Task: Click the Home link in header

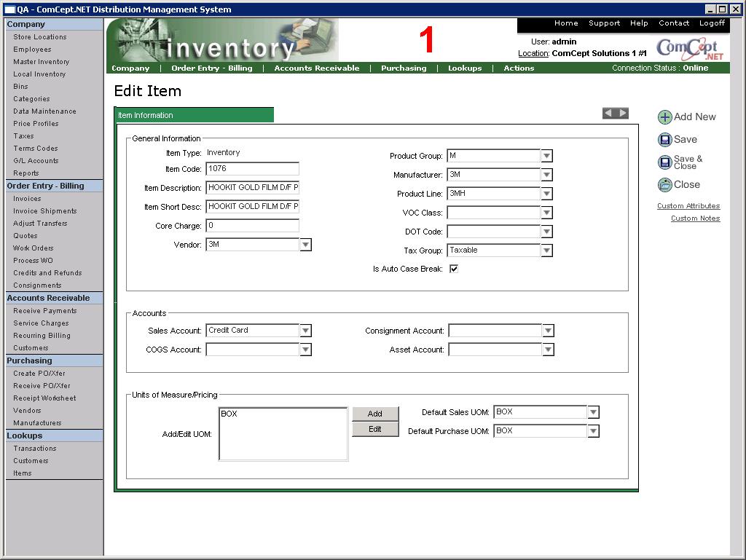Action: 566,23
